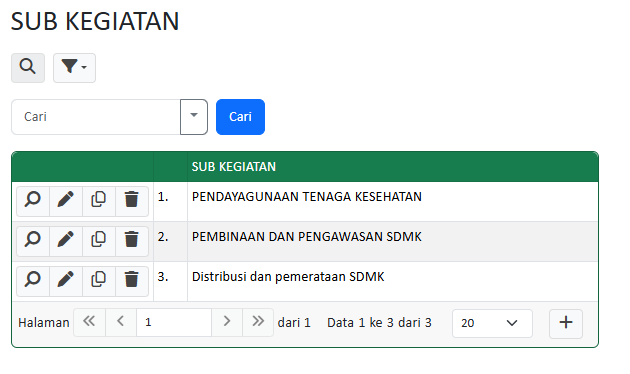The width and height of the screenshot is (630, 374).
Task: Delete the Distribusi dan pemerataan SDMK row
Action: [132, 281]
